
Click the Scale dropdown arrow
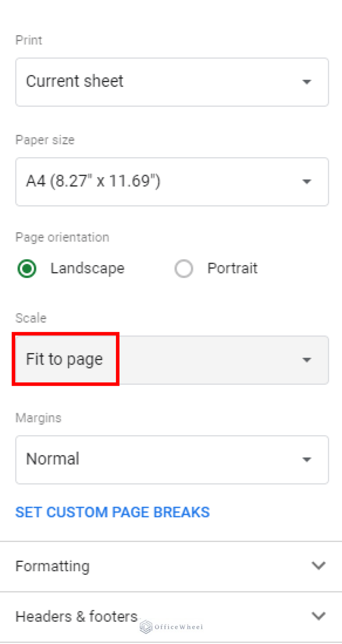(x=306, y=360)
